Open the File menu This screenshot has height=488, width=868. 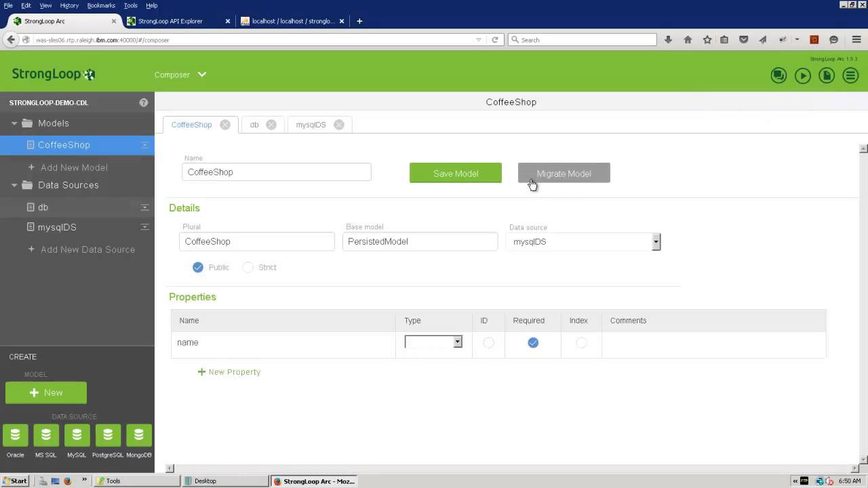tap(8, 5)
